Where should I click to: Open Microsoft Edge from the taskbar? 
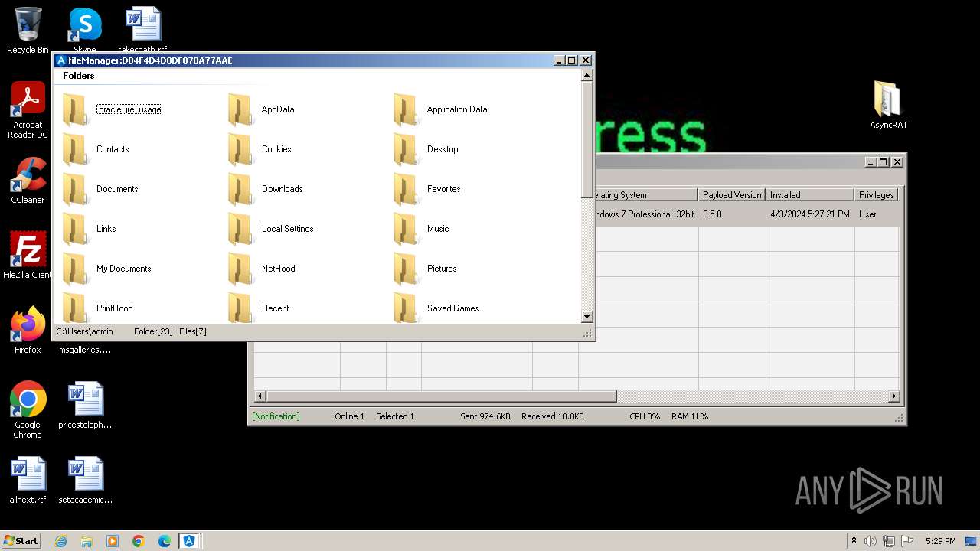point(165,541)
